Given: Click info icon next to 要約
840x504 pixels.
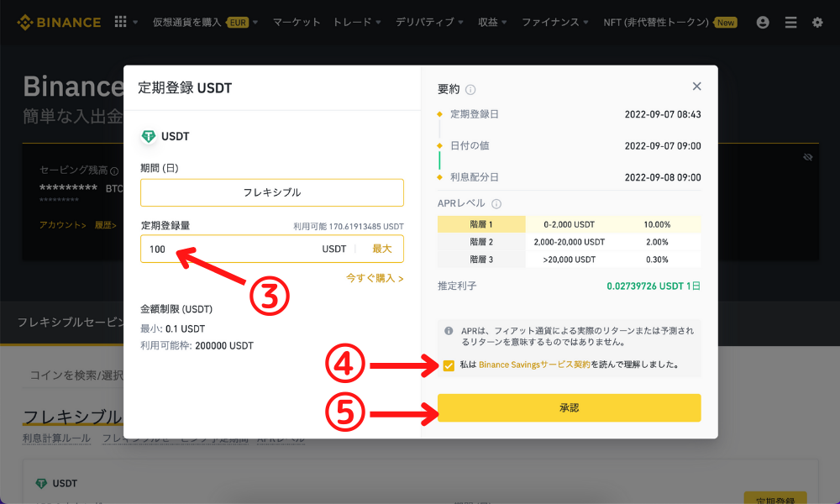Looking at the screenshot, I should pyautogui.click(x=470, y=89).
